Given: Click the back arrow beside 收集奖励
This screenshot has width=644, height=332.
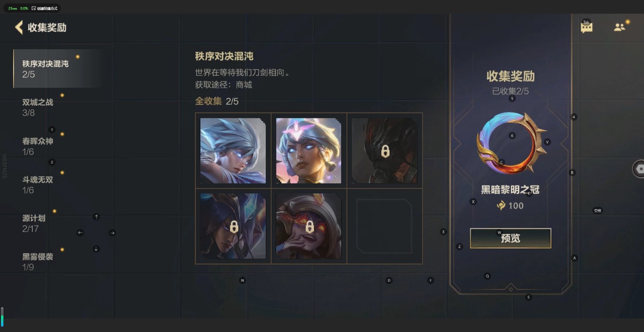Looking at the screenshot, I should [x=19, y=27].
